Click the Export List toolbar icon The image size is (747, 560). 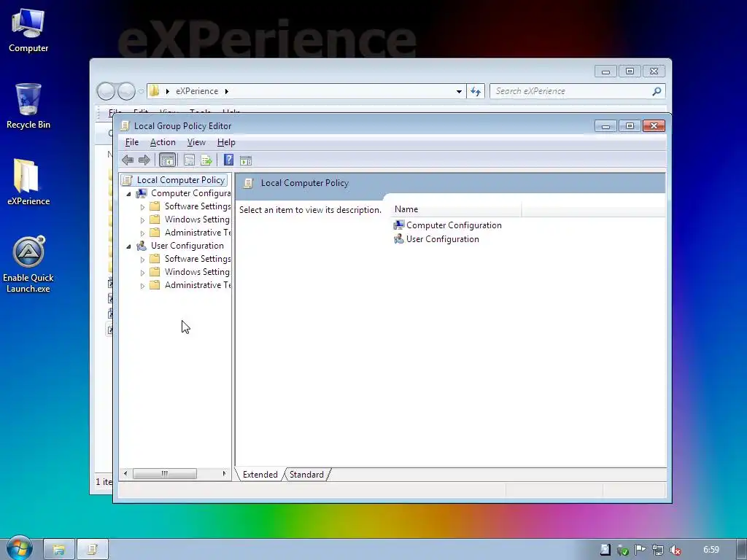(x=206, y=160)
